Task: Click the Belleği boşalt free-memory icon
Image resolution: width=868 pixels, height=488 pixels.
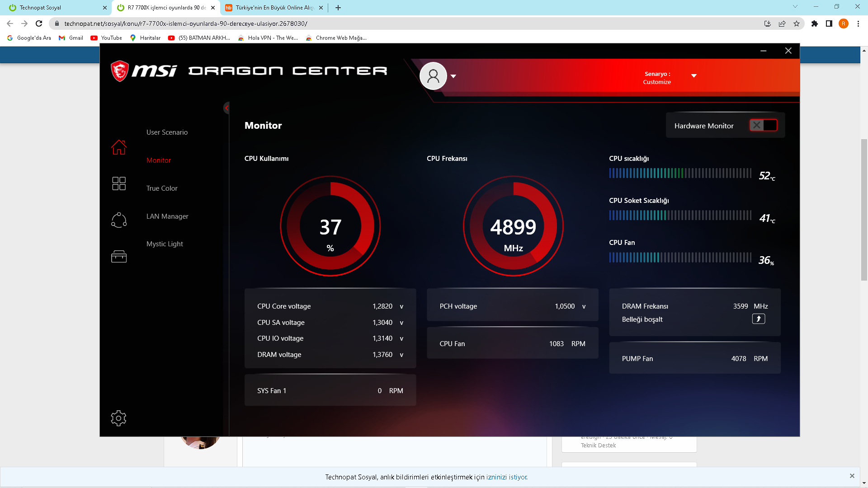Action: coord(758,319)
